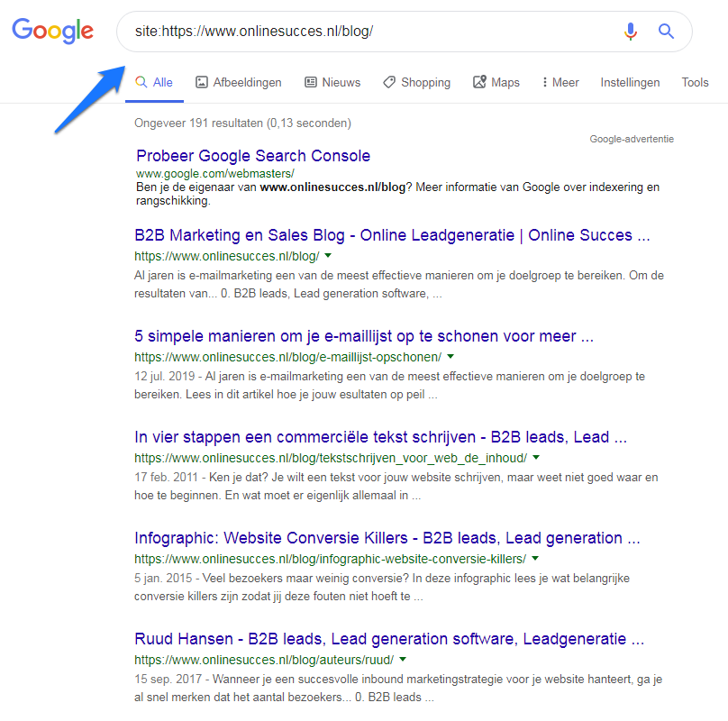Click the https://www.onlinesucces.nl/blog/ result URL

click(x=226, y=256)
